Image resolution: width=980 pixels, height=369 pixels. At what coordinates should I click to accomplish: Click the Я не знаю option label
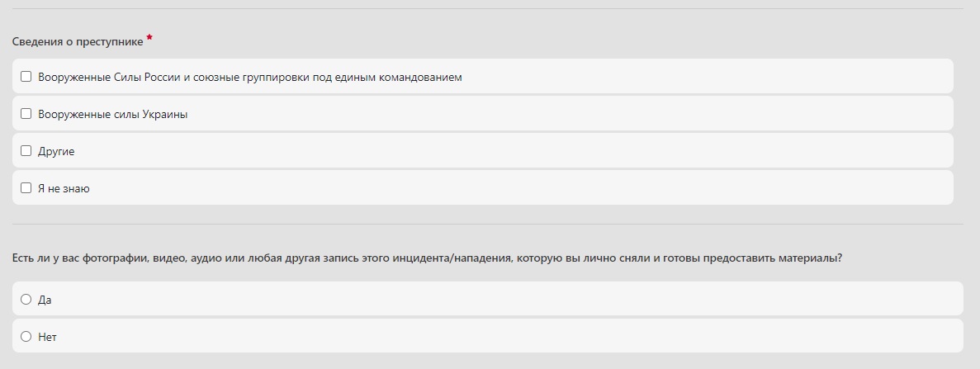pos(64,188)
